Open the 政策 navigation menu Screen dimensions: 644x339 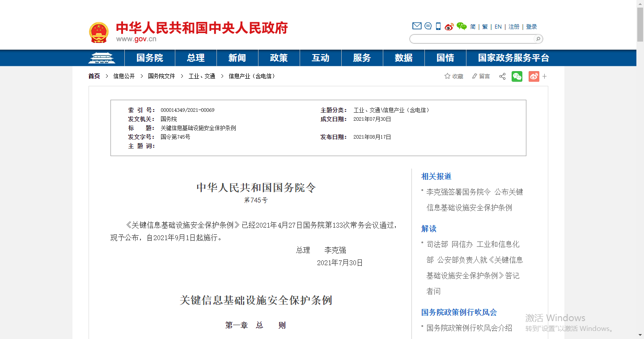(x=279, y=58)
